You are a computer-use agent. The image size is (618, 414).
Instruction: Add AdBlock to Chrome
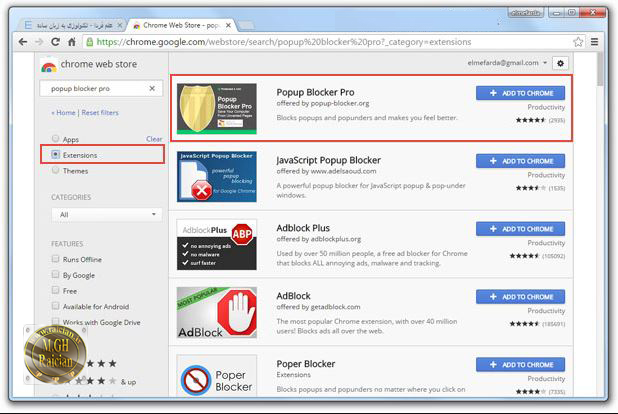520,297
